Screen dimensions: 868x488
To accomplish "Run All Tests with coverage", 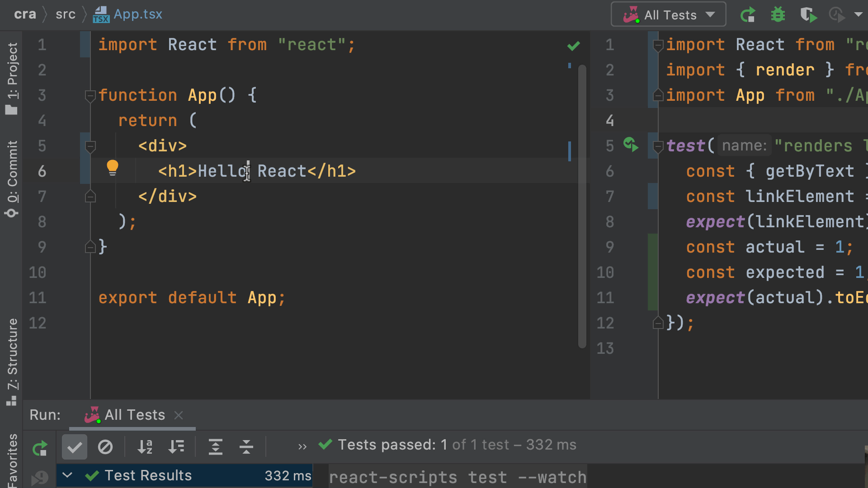I will (808, 15).
